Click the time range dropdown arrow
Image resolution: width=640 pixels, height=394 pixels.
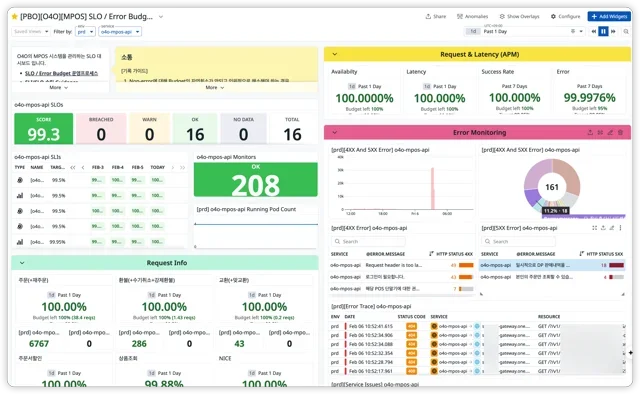[581, 31]
